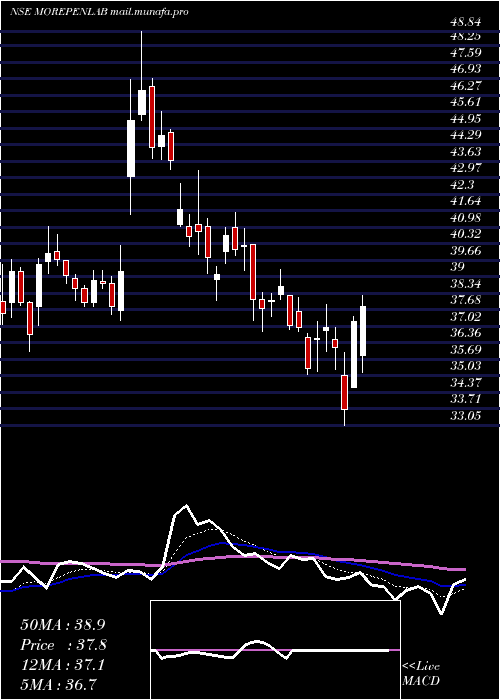The height and width of the screenshot is (700, 500).
Task: Click the 36.36 price level label
Action: click(465, 333)
